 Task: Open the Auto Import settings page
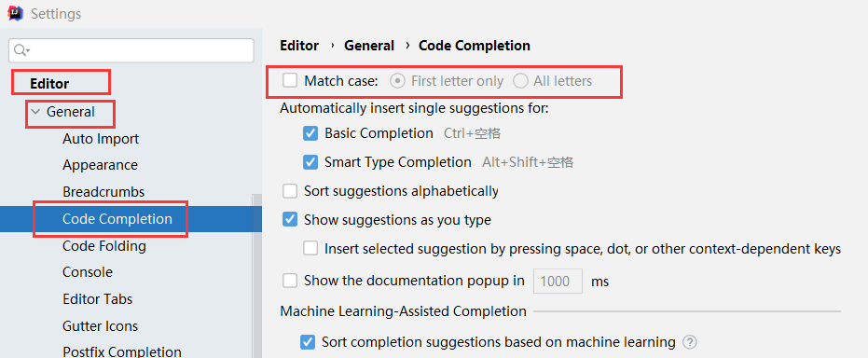[101, 138]
